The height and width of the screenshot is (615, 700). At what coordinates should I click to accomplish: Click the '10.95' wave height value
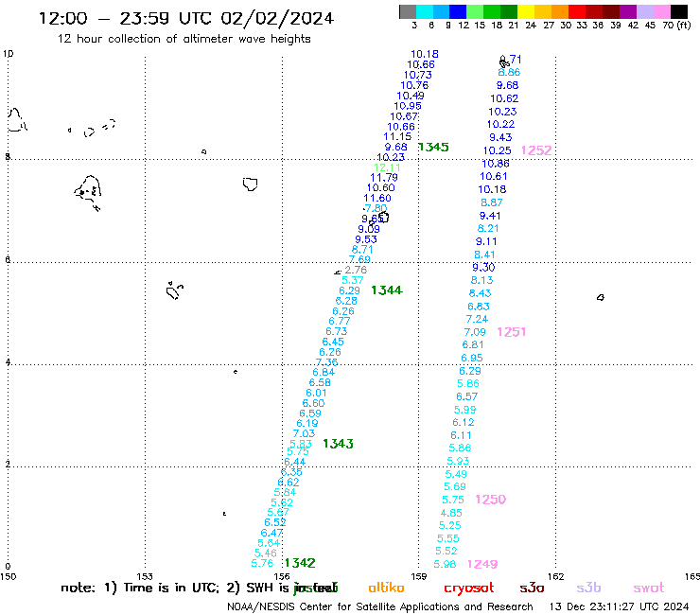pos(408,106)
